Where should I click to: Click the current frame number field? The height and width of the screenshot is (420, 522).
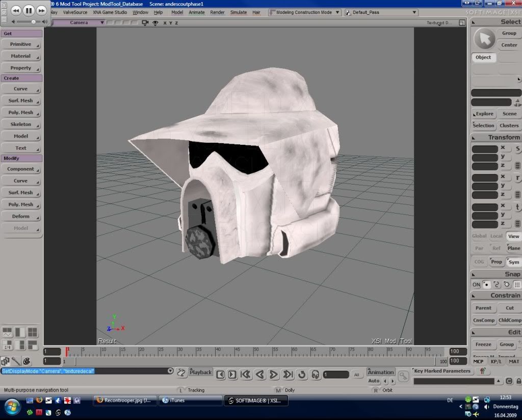point(336,375)
